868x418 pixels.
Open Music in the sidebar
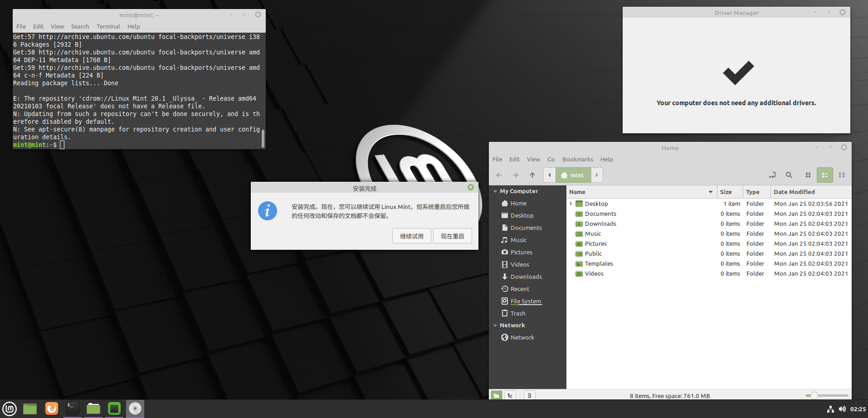point(518,240)
